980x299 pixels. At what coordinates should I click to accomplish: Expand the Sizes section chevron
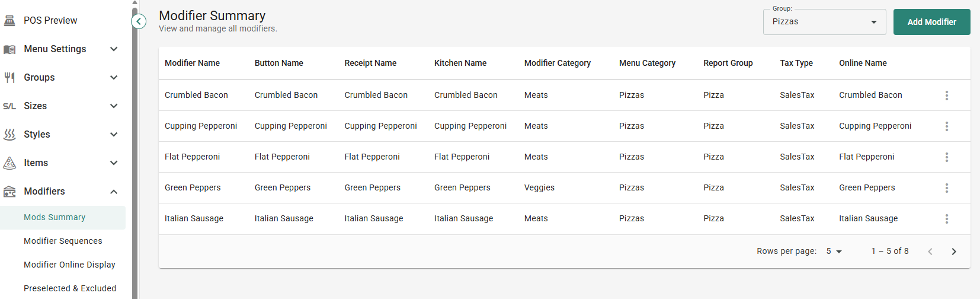(x=114, y=106)
